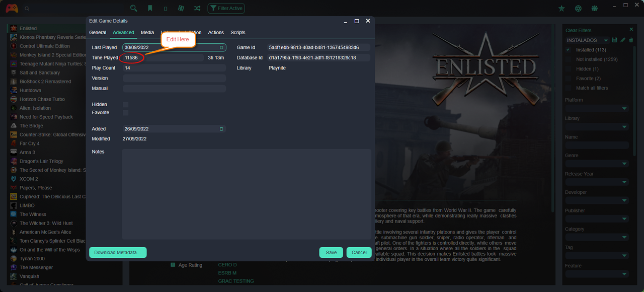Select BioShock 2 Remastered in game list
644x292 pixels.
[45, 82]
